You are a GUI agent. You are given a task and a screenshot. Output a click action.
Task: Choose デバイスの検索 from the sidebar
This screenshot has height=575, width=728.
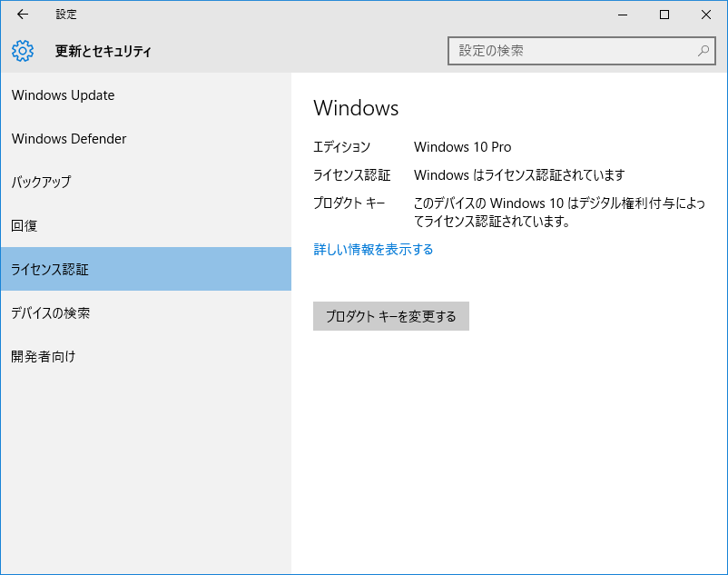pos(51,312)
